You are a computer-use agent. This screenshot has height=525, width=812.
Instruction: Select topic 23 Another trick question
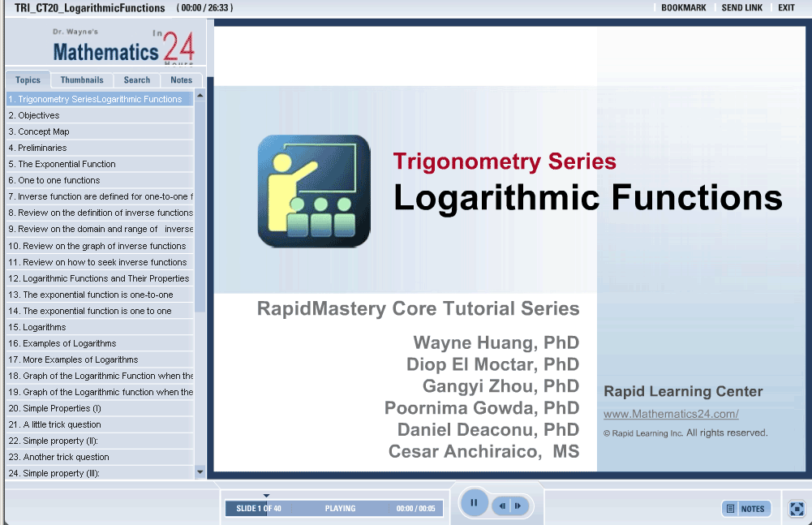coord(100,457)
